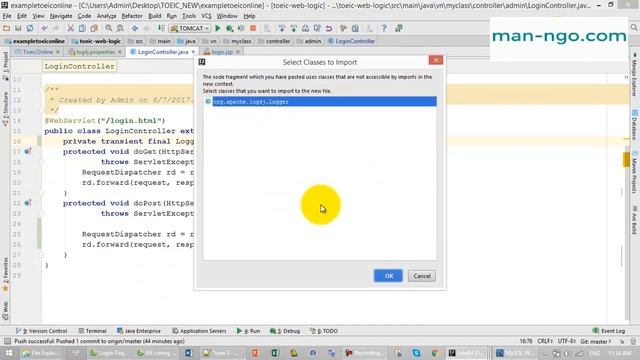
Task: Open the Application Servers tool window
Action: point(199,331)
